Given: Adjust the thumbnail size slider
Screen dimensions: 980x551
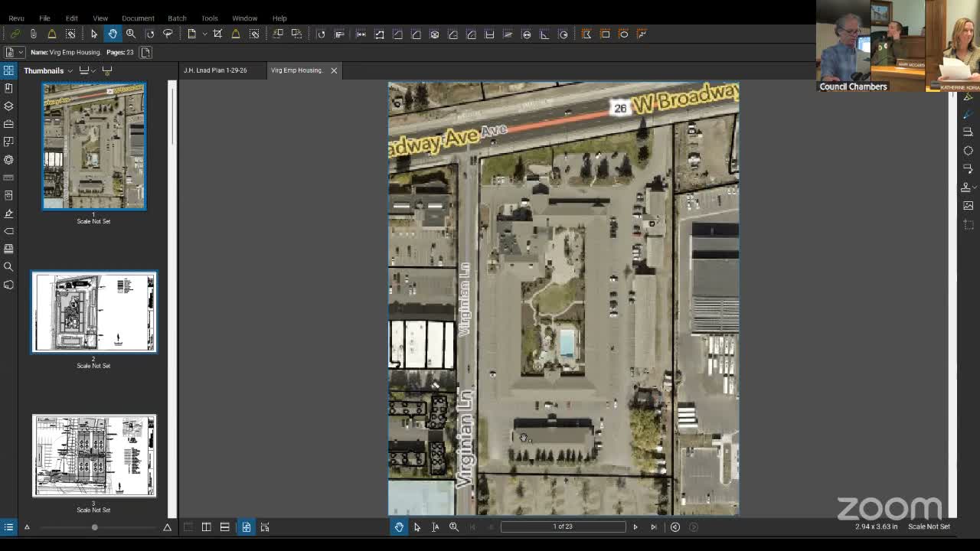Looking at the screenshot, I should 94,527.
